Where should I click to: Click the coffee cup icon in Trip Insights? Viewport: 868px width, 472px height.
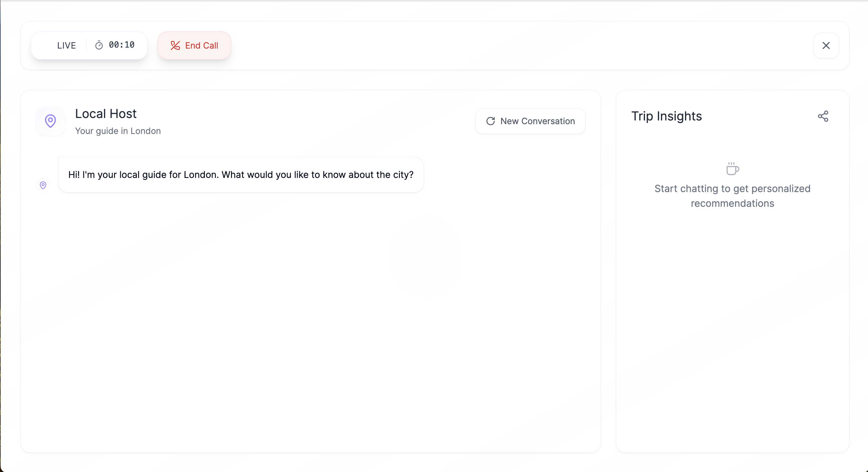pos(732,169)
